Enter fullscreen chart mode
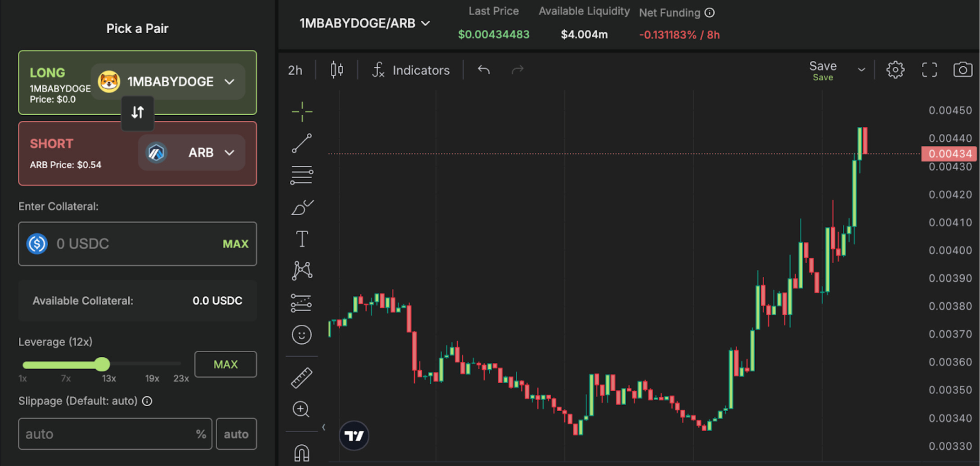Viewport: 980px width, 466px height. pos(929,70)
